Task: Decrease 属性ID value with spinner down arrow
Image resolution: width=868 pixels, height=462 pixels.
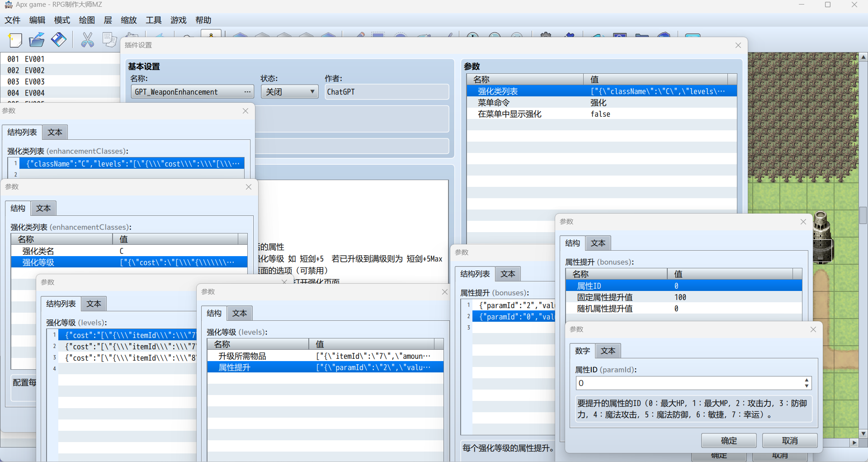Action: click(807, 386)
